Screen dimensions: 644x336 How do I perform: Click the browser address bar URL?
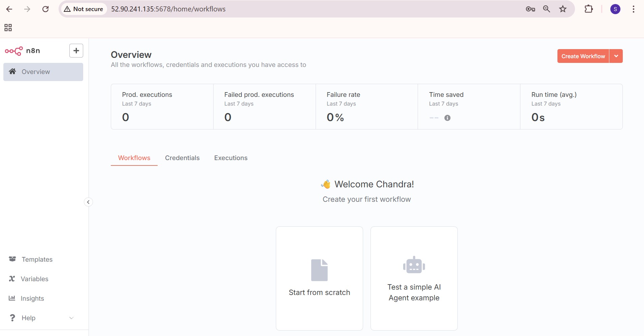coord(168,9)
